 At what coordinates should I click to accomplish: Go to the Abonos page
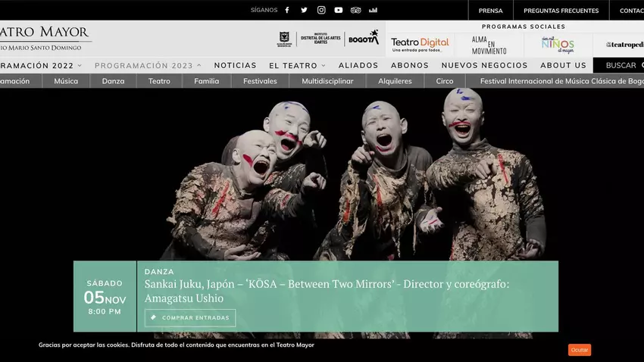click(409, 66)
